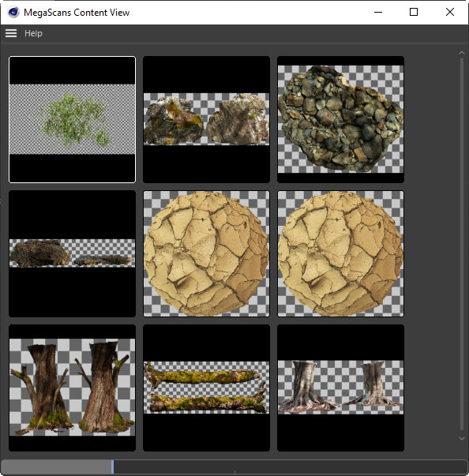Select the second cracked mud sphere thumbnail

(x=340, y=253)
